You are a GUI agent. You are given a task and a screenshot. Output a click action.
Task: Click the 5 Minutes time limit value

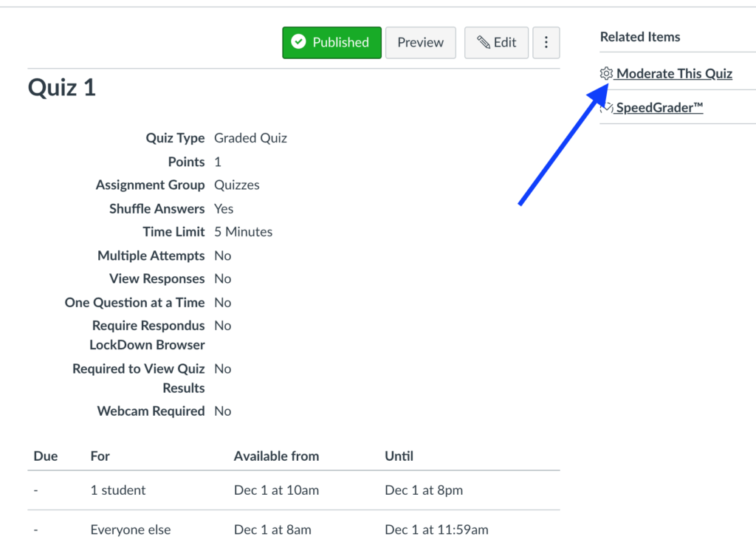(x=243, y=232)
